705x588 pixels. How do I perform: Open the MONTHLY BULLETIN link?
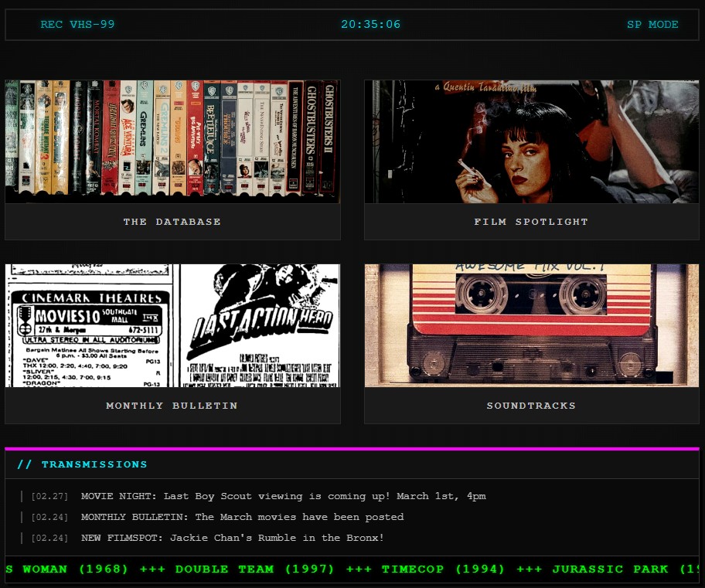[172, 406]
